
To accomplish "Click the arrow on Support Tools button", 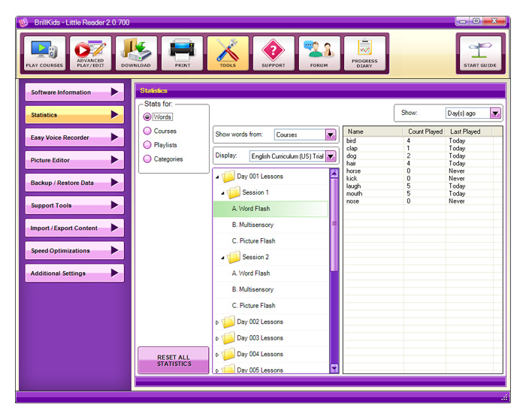I will coord(115,205).
